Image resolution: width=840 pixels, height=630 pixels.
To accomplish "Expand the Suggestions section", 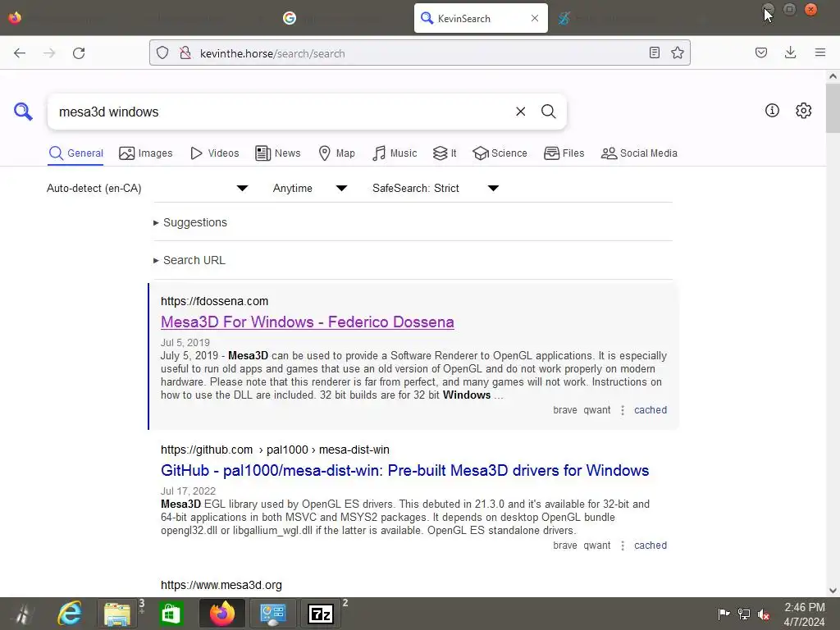I will [190, 222].
